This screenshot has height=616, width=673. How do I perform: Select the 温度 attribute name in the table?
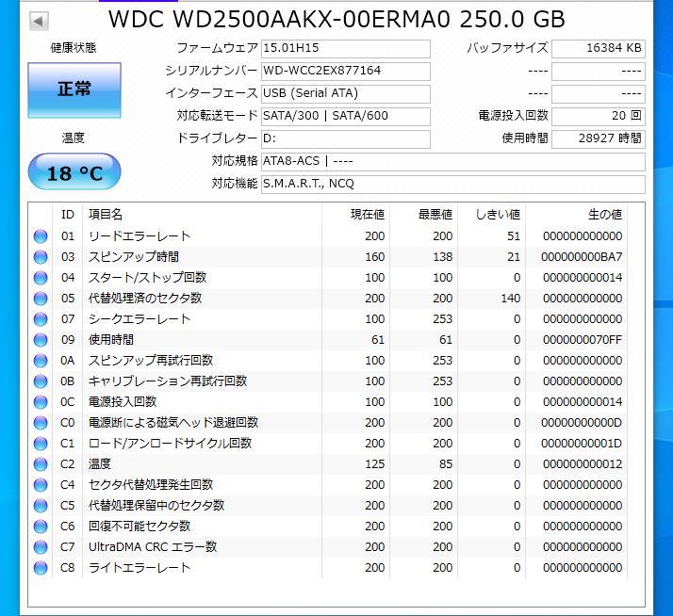click(x=100, y=464)
